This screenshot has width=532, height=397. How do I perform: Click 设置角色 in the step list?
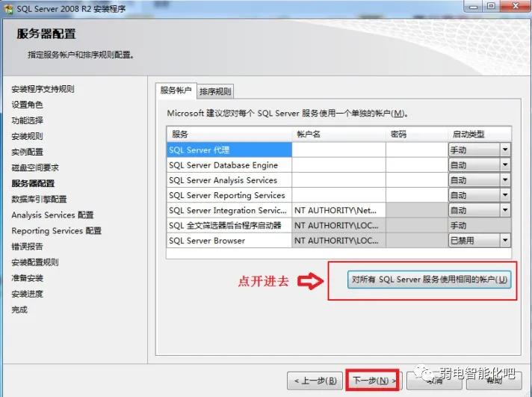(27, 105)
